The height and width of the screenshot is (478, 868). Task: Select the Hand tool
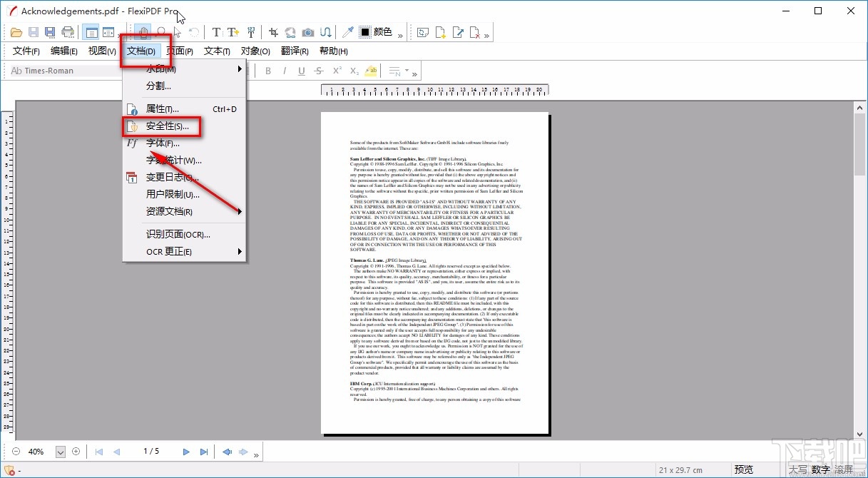click(x=144, y=32)
